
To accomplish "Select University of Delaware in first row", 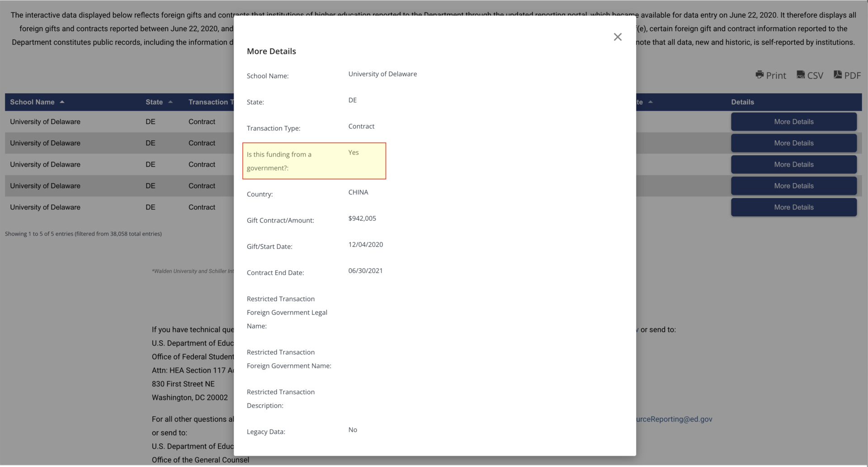I will [45, 122].
